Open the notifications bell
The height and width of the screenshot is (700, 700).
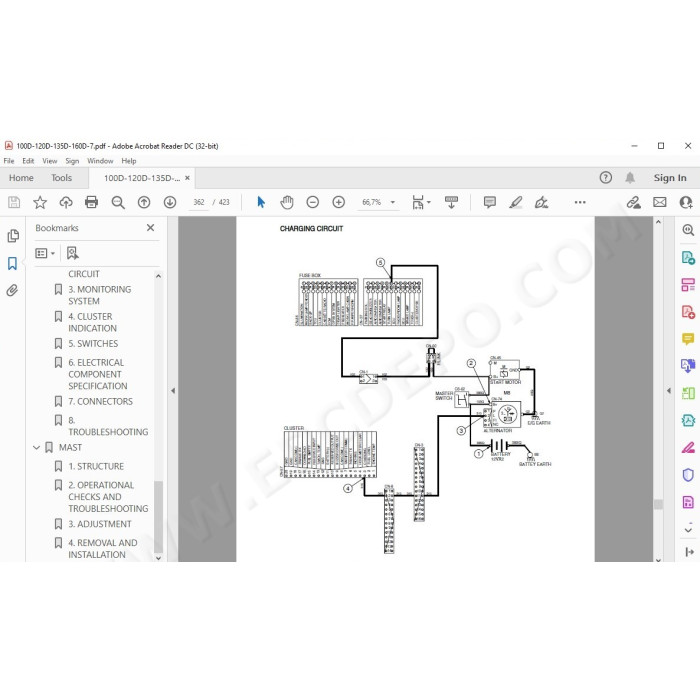click(630, 178)
